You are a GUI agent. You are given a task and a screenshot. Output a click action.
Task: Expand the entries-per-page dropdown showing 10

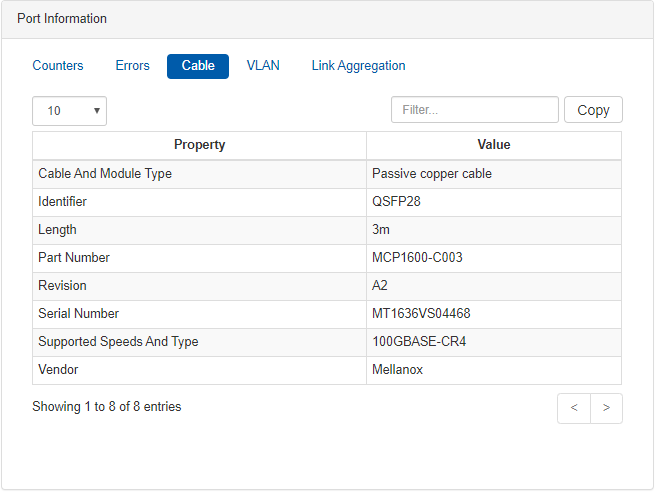(70, 111)
